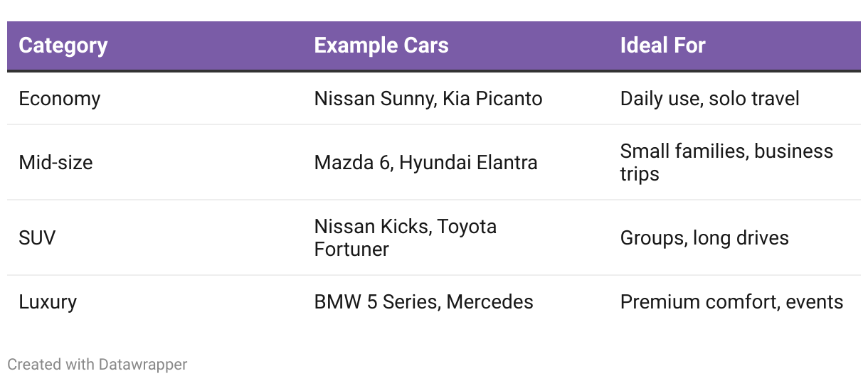The image size is (868, 381).
Task: Click the Groups, long drives cell
Action: [x=704, y=237]
